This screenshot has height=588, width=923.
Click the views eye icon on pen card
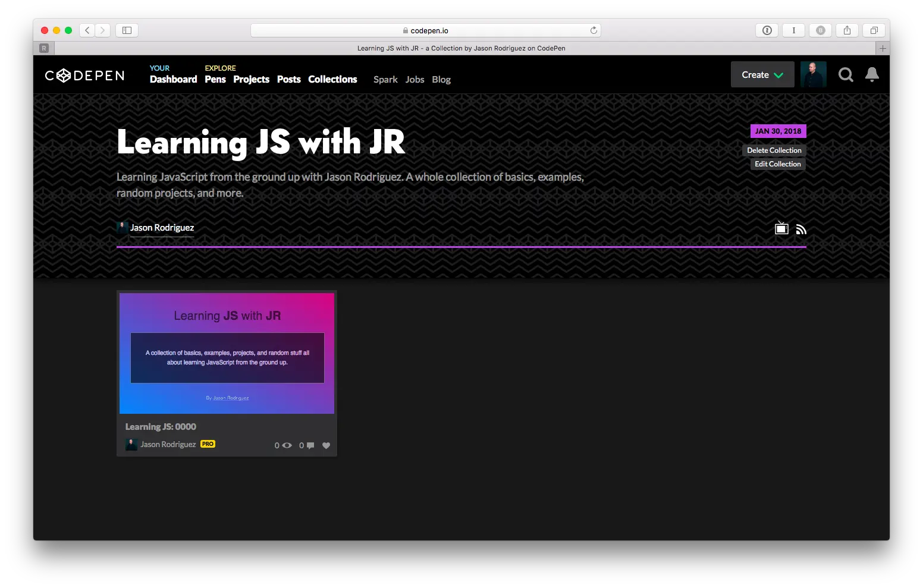click(x=287, y=445)
